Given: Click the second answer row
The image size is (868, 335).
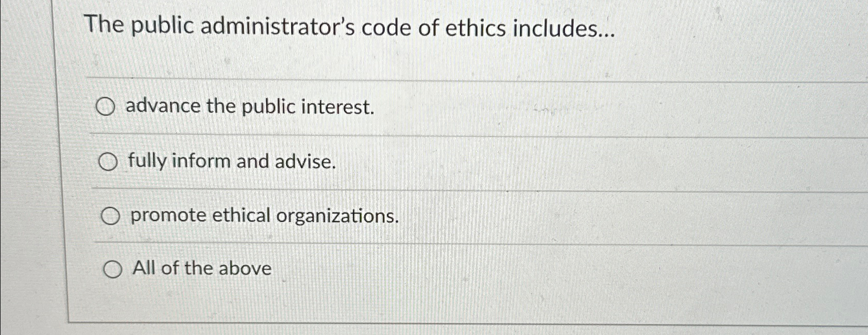Looking at the screenshot, I should point(361,162).
